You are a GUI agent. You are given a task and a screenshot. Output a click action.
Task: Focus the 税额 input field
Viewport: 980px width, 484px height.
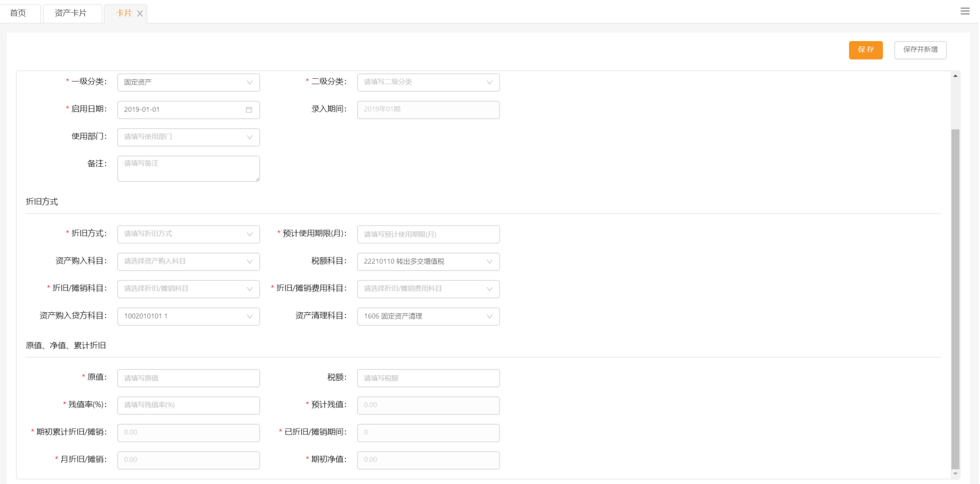428,378
